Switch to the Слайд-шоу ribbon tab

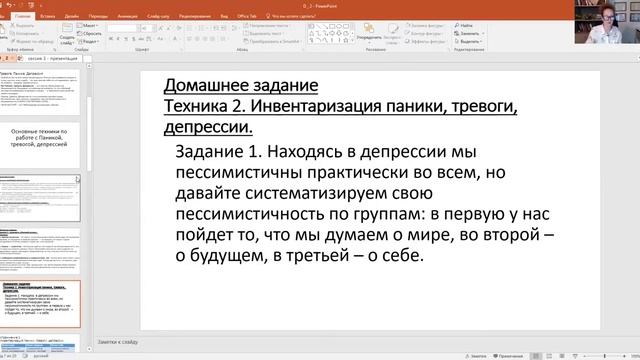coord(158,16)
